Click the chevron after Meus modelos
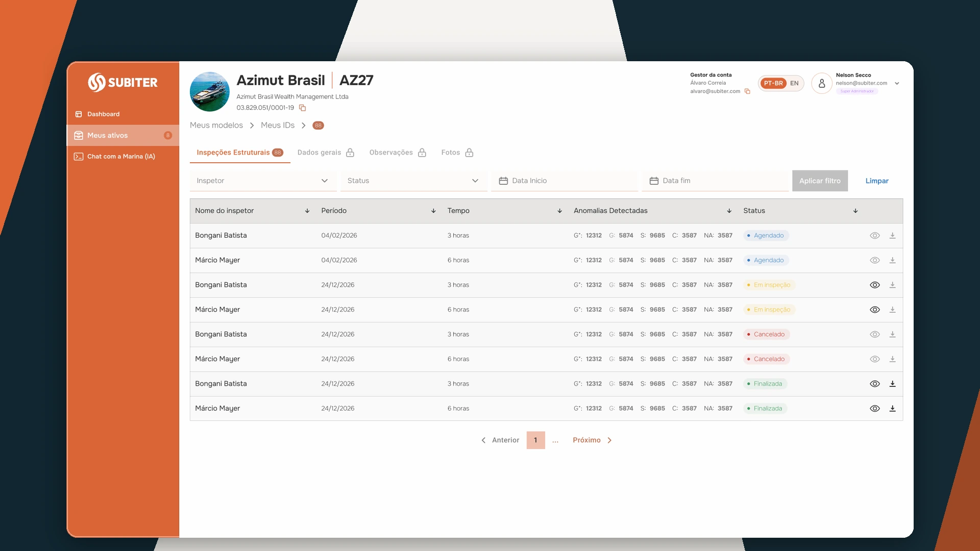 pyautogui.click(x=252, y=126)
